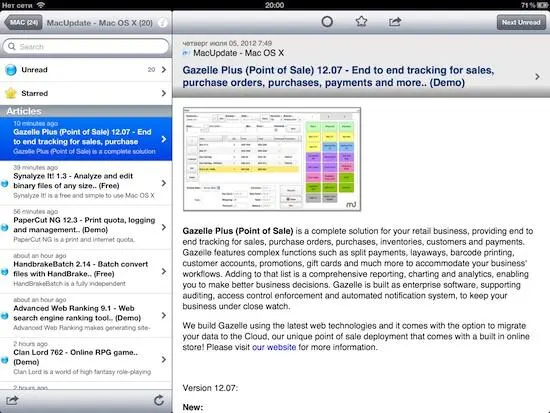
Task: Open the Starred filter row
Action: (x=86, y=93)
